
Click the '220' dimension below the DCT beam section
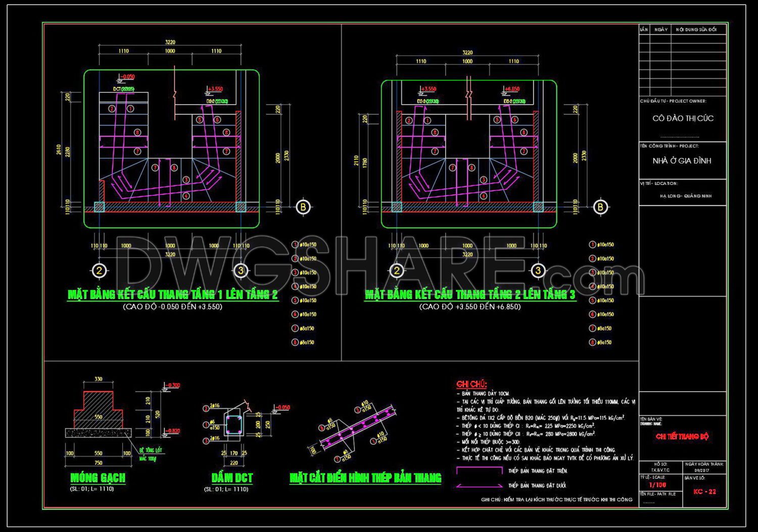pyautogui.click(x=233, y=463)
